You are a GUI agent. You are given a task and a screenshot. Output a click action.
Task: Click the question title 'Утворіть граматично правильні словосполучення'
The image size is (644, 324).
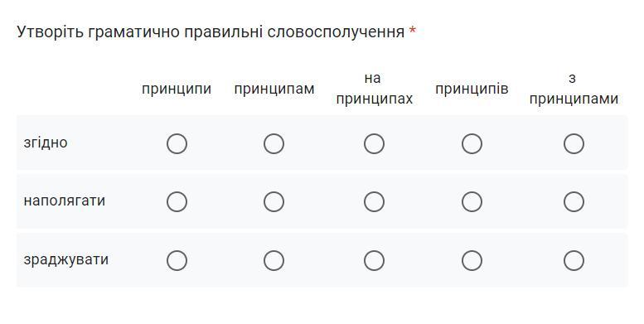(211, 31)
